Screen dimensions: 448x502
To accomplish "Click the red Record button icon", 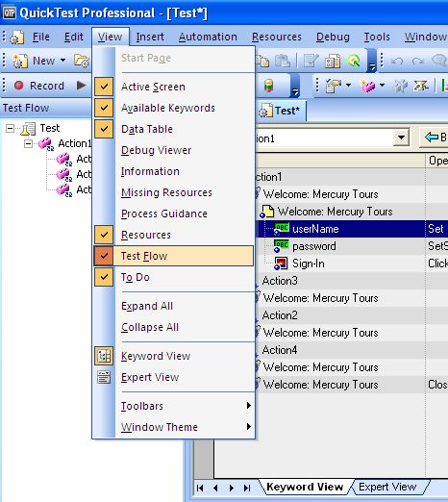I will [19, 86].
